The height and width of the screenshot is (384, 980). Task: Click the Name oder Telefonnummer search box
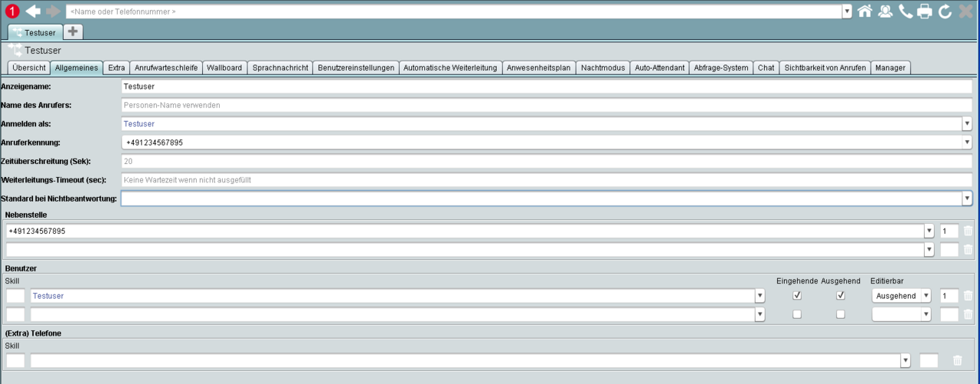tap(453, 11)
